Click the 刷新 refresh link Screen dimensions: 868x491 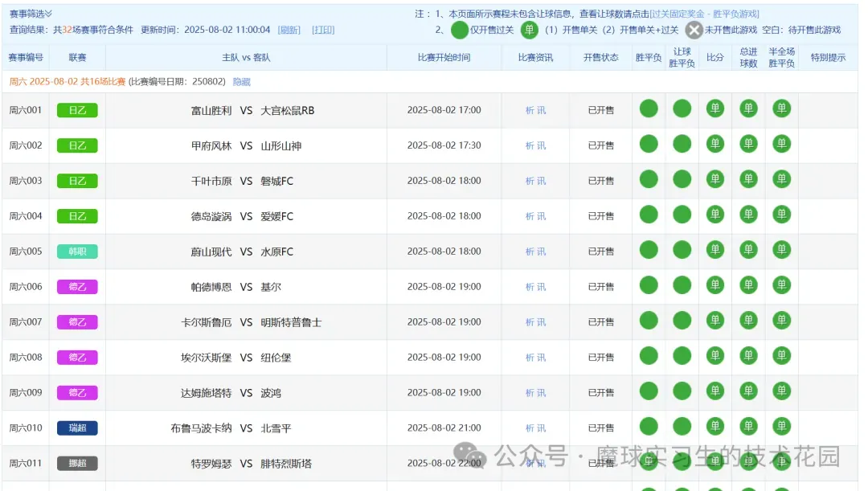click(x=289, y=30)
